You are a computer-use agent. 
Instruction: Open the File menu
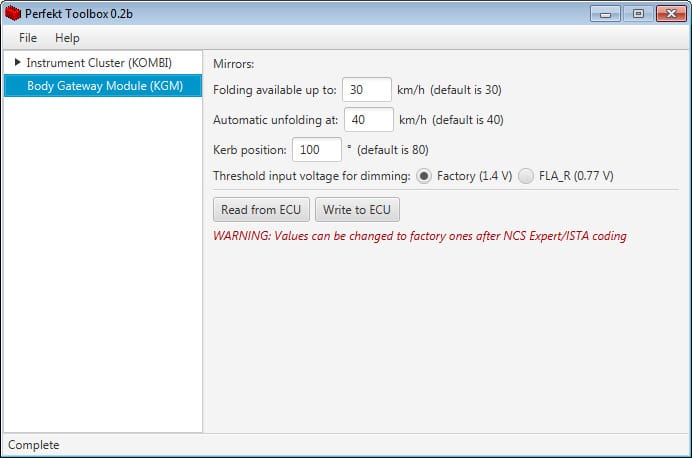coord(27,38)
